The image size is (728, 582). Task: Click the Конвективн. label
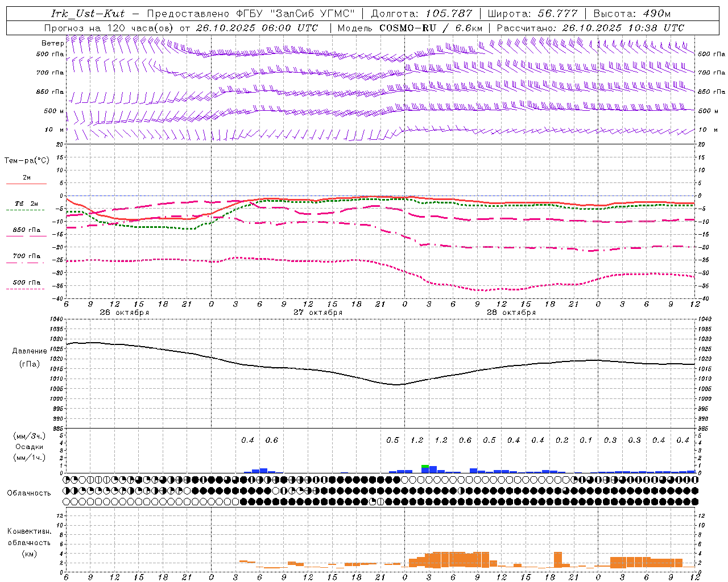pos(29,531)
